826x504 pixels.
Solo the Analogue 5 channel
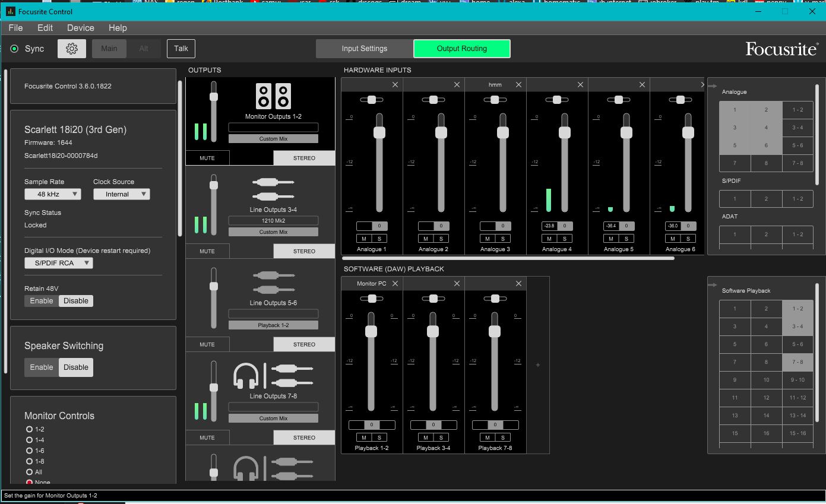(626, 239)
